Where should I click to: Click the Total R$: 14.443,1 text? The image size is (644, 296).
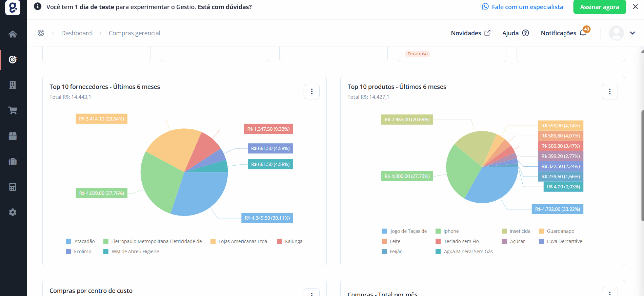(x=70, y=97)
